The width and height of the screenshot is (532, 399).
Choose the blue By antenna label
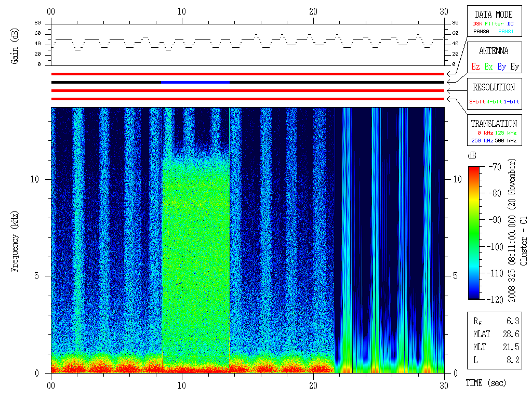[x=501, y=66]
